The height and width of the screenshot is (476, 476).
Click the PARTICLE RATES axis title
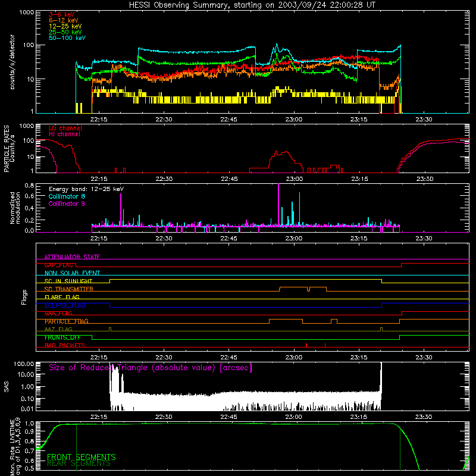pyautogui.click(x=6, y=149)
